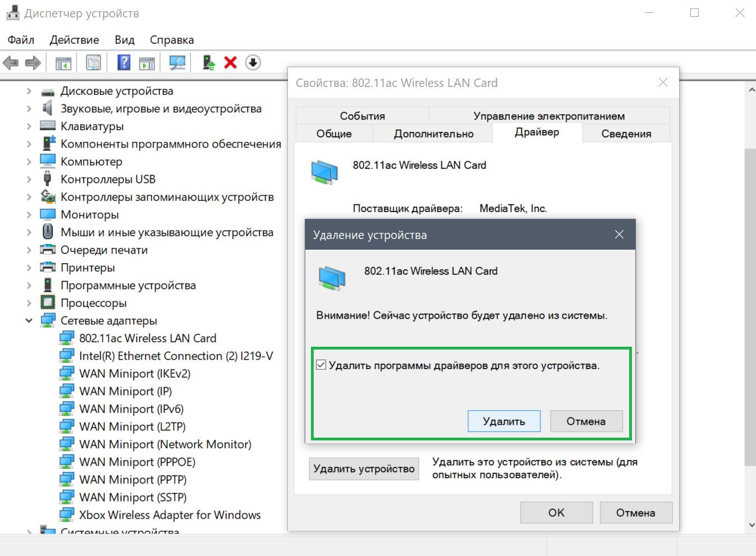Switch to the Дополнительно tab

pyautogui.click(x=433, y=134)
